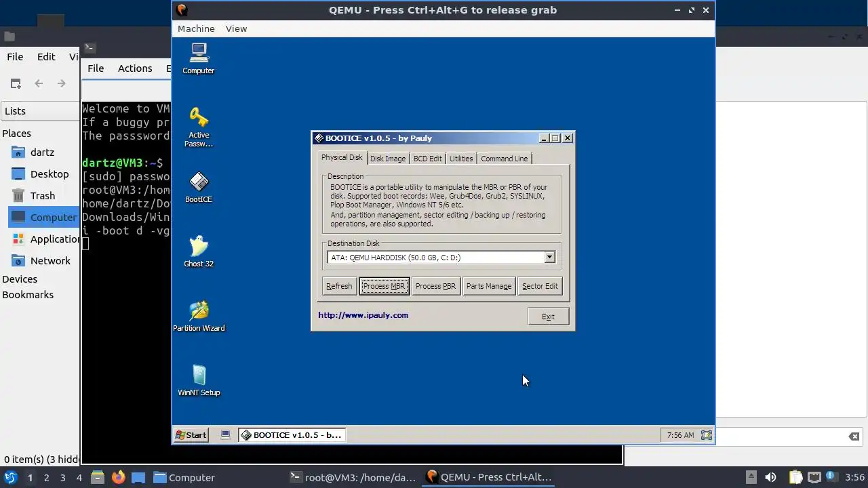868x488 pixels.
Task: Activate QEMU entry in host taskbar
Action: point(489,478)
